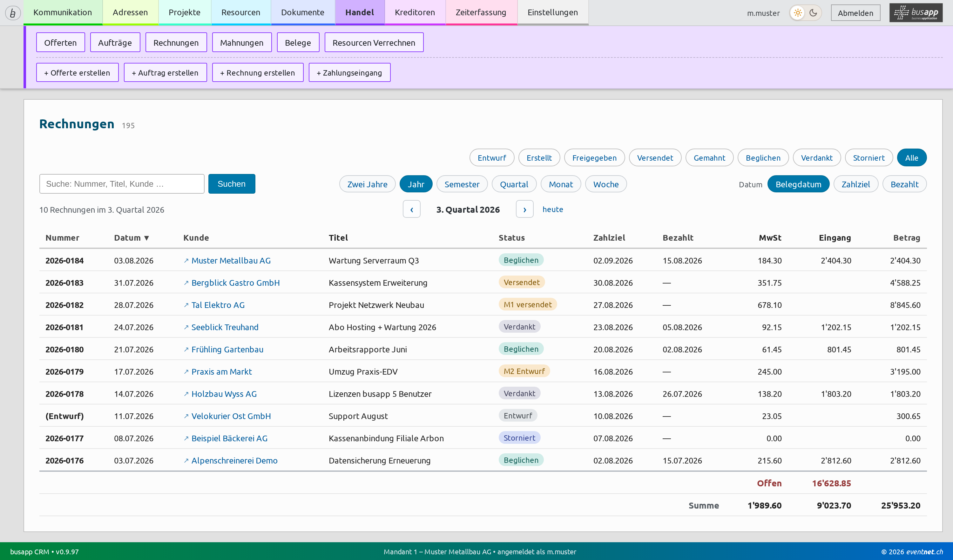Open customer Bergblick Gastro GmbH
The height and width of the screenshot is (560, 953).
pyautogui.click(x=235, y=283)
